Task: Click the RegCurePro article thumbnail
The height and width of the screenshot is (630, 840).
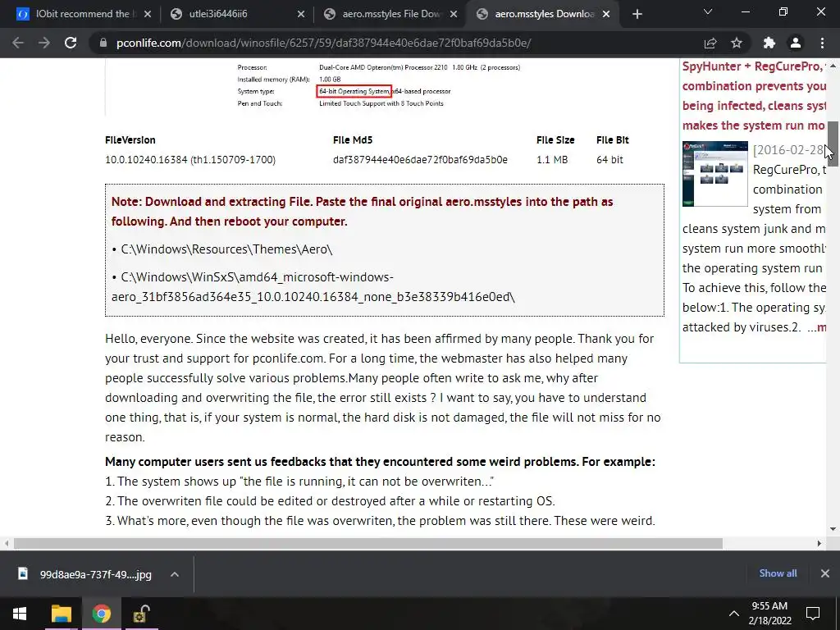Action: [x=714, y=174]
